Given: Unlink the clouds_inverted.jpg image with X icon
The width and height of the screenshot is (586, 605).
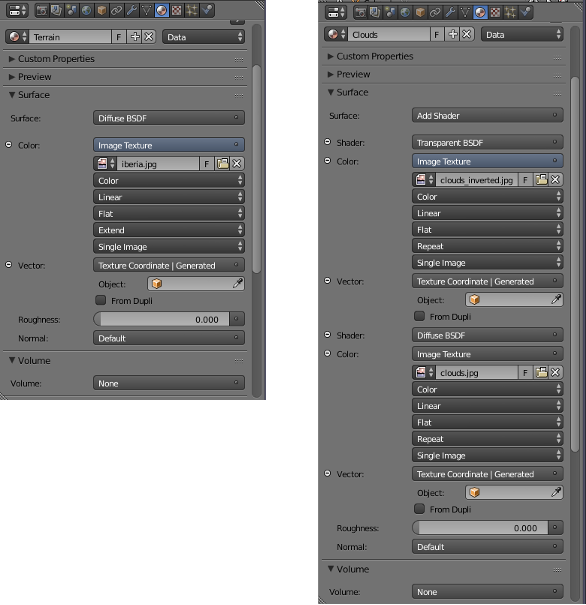Looking at the screenshot, I should [555, 180].
